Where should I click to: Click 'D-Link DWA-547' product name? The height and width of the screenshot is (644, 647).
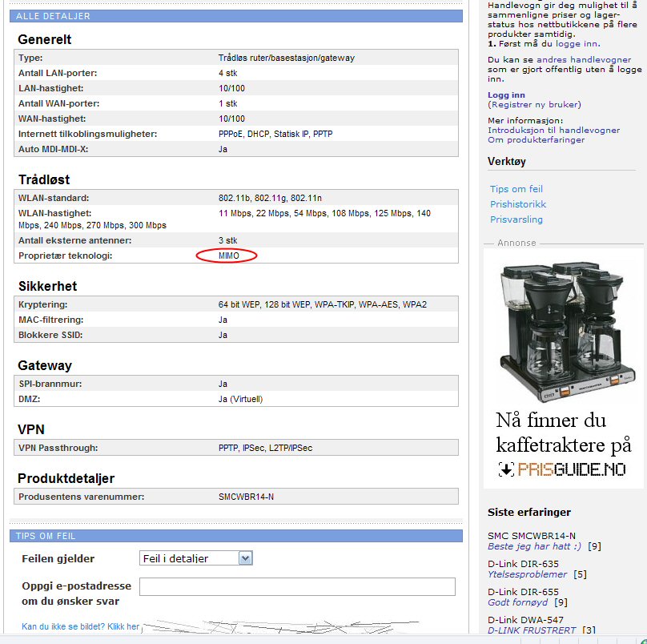pyautogui.click(x=525, y=620)
